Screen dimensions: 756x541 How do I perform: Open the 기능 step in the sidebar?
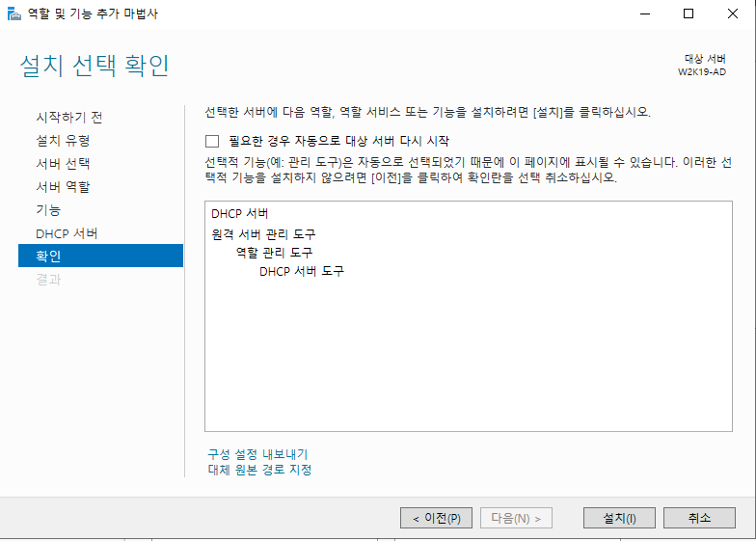click(48, 210)
